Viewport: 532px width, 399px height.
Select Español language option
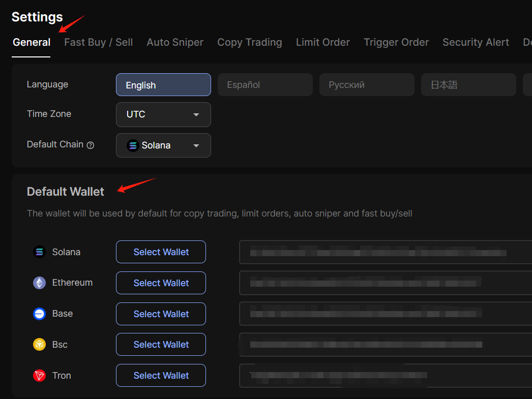(x=264, y=85)
